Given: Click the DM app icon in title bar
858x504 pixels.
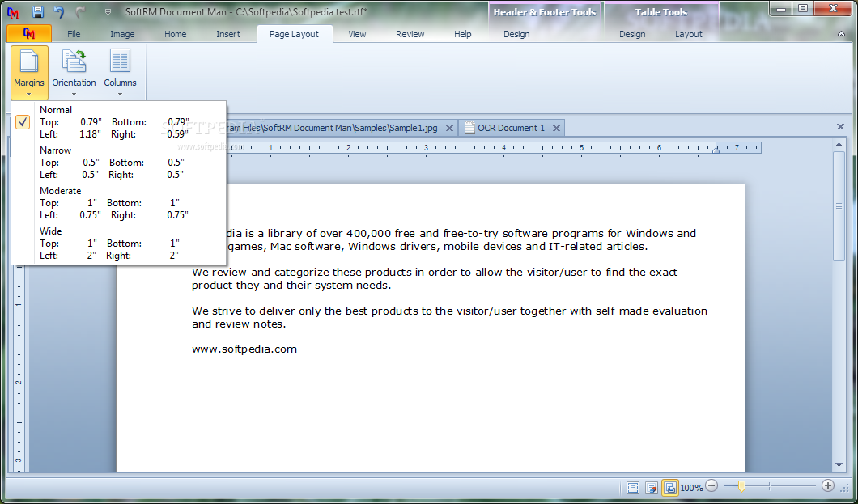Looking at the screenshot, I should [x=13, y=12].
